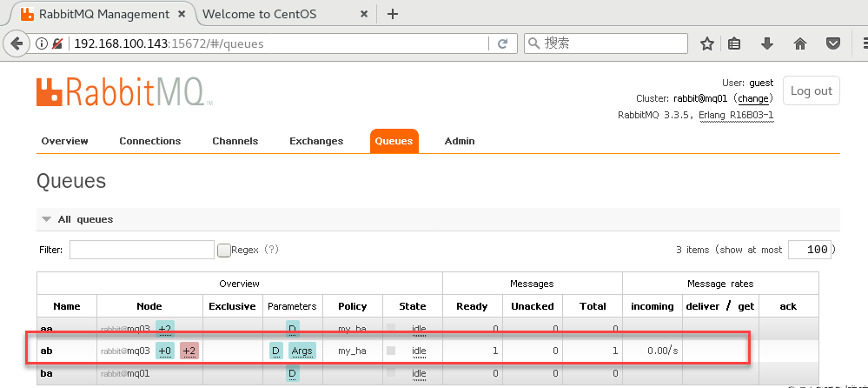Click the red +2 badge in ab row
868x388 pixels.
(x=189, y=351)
